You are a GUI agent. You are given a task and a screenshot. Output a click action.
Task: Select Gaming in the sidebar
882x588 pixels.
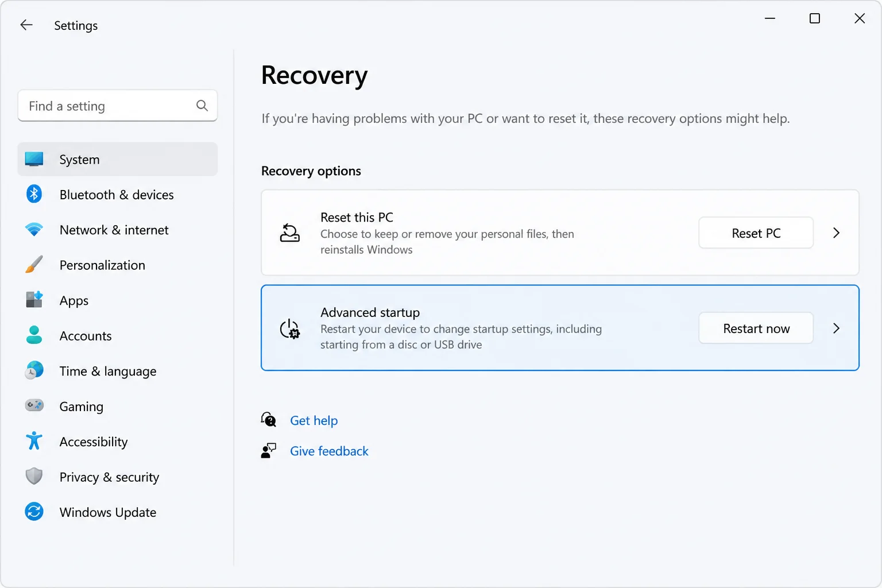(118, 406)
